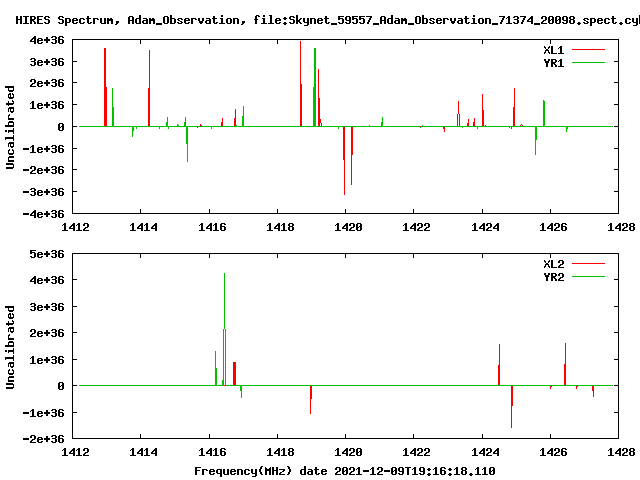Click the bottom plot Uncalibrated axis label
The height and width of the screenshot is (480, 640).
[10, 347]
